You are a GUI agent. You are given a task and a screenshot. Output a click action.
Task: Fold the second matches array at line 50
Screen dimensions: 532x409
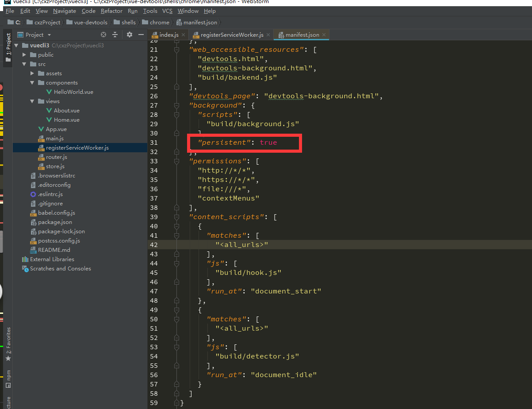[176, 319]
